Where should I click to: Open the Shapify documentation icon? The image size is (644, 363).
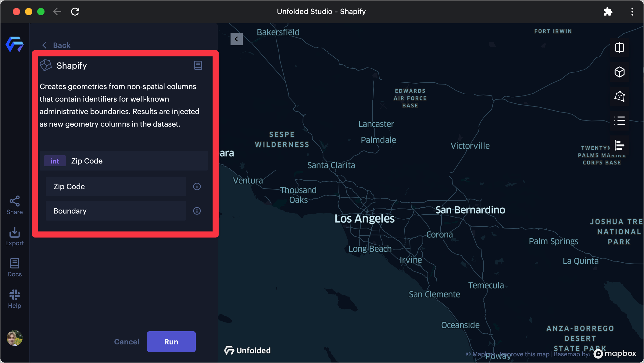pyautogui.click(x=198, y=65)
